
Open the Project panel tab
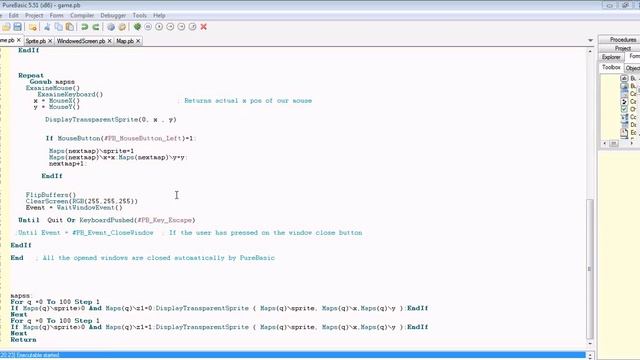click(x=622, y=48)
